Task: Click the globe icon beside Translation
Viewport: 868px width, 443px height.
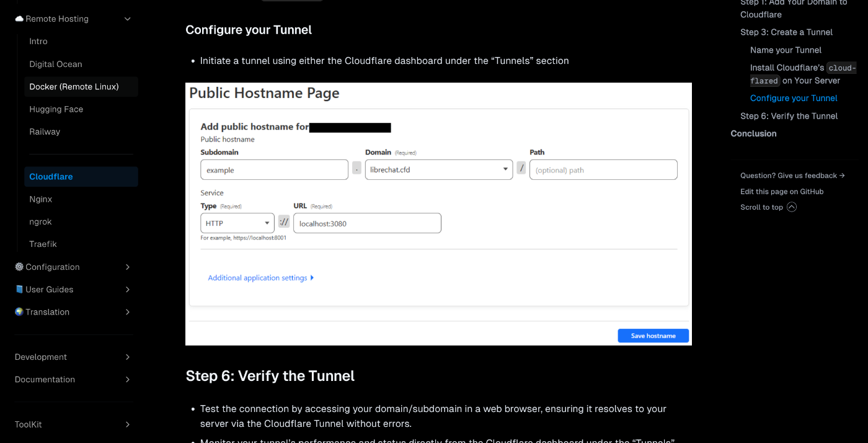Action: [19, 312]
